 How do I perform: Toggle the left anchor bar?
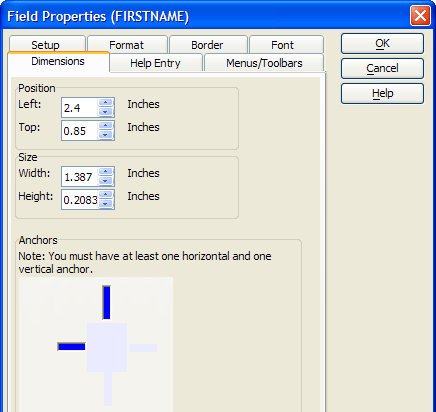click(72, 347)
